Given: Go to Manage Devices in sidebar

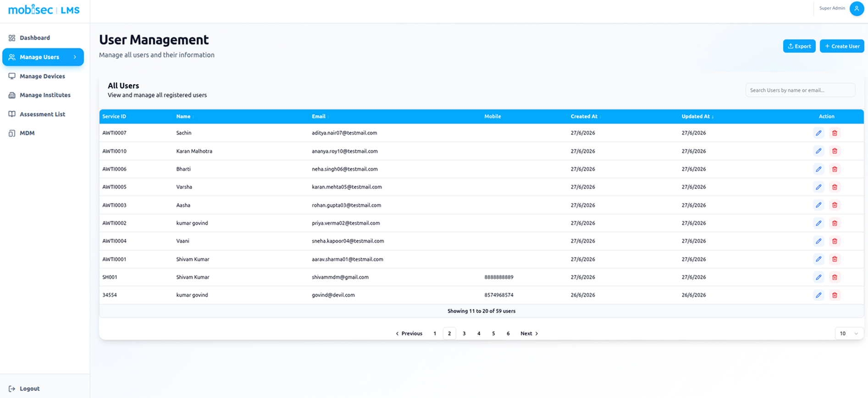Looking at the screenshot, I should click(43, 76).
